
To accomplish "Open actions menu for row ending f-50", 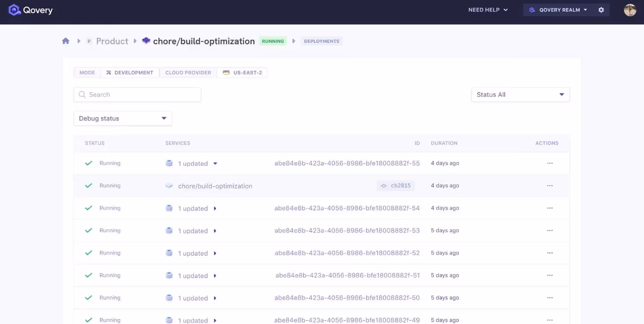I will point(550,298).
